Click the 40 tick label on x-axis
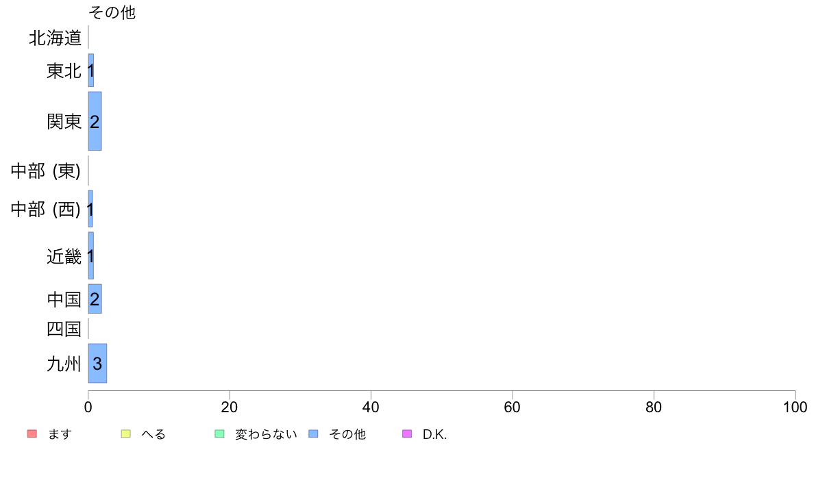 point(371,407)
